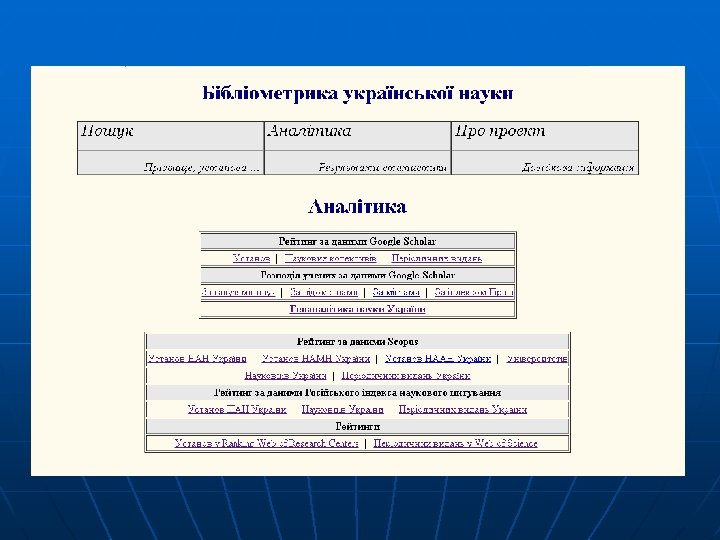Open Періодичних видань України under Russian citation index

pyautogui.click(x=463, y=409)
